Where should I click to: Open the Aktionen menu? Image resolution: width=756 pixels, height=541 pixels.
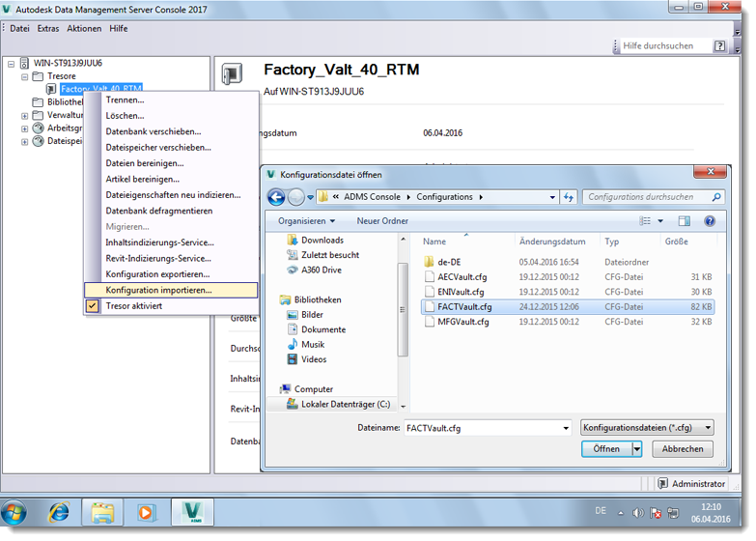84,28
